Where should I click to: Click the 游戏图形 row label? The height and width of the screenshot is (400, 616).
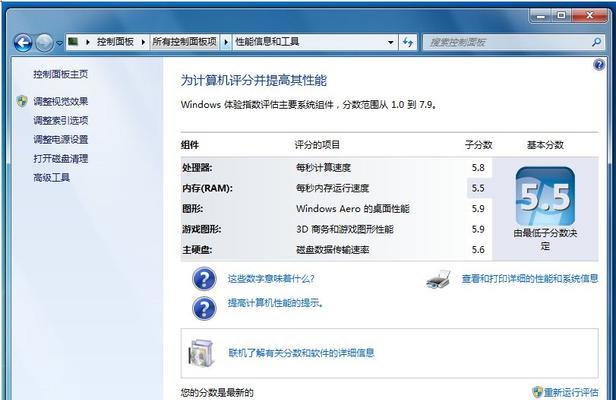[202, 229]
